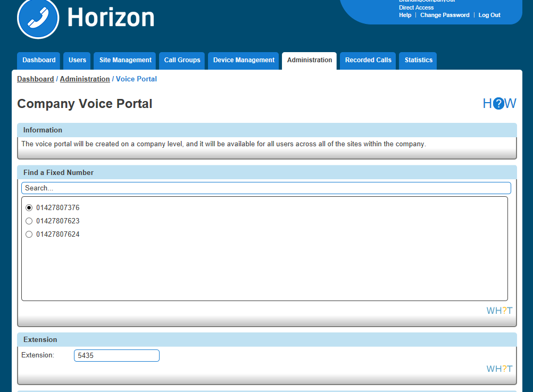Select the Administration tab
This screenshot has height=392, width=533.
(310, 61)
